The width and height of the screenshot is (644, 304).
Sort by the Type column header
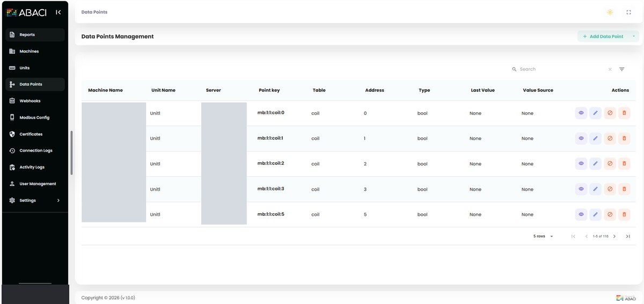[x=425, y=90]
